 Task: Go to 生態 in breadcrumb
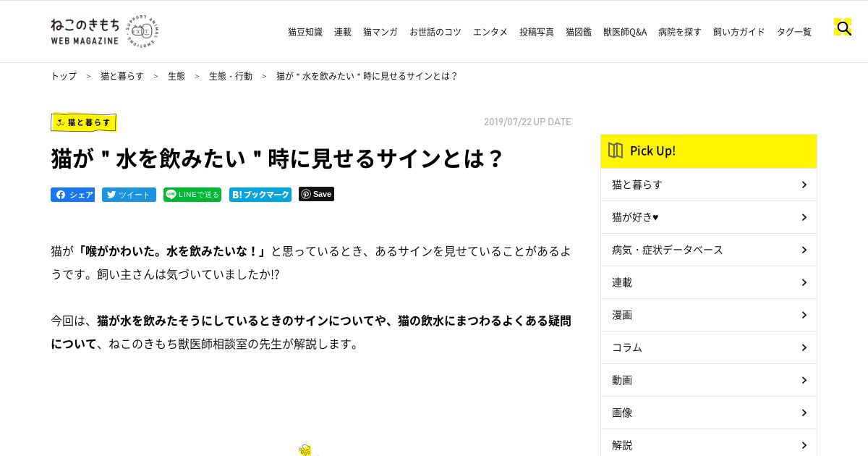pyautogui.click(x=176, y=76)
